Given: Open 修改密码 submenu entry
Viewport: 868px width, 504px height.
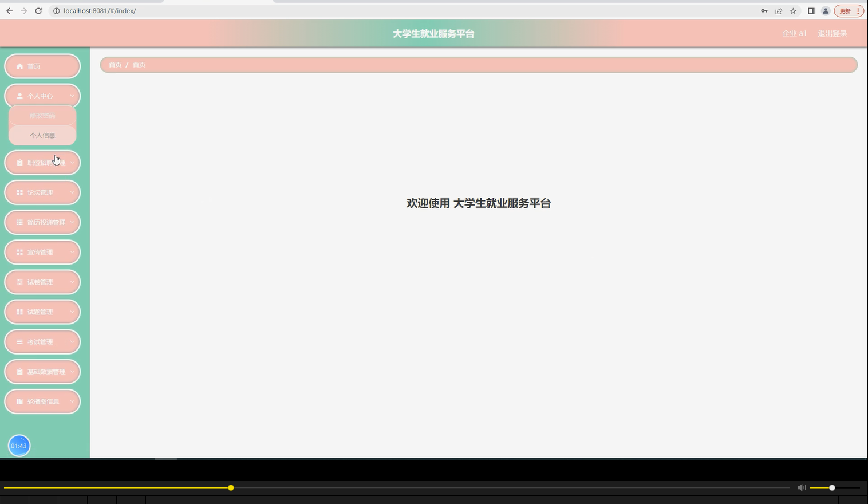Looking at the screenshot, I should [x=42, y=115].
